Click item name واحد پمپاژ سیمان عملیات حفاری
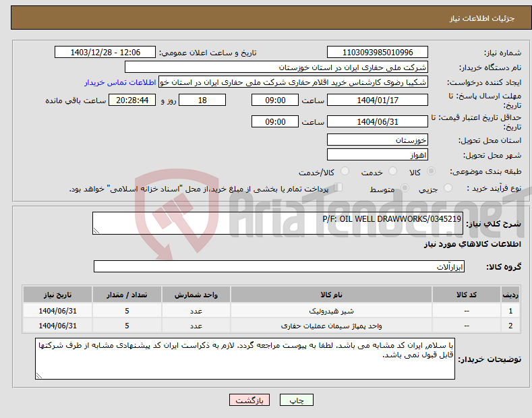Screen dimensions: 532x418 click(331, 326)
